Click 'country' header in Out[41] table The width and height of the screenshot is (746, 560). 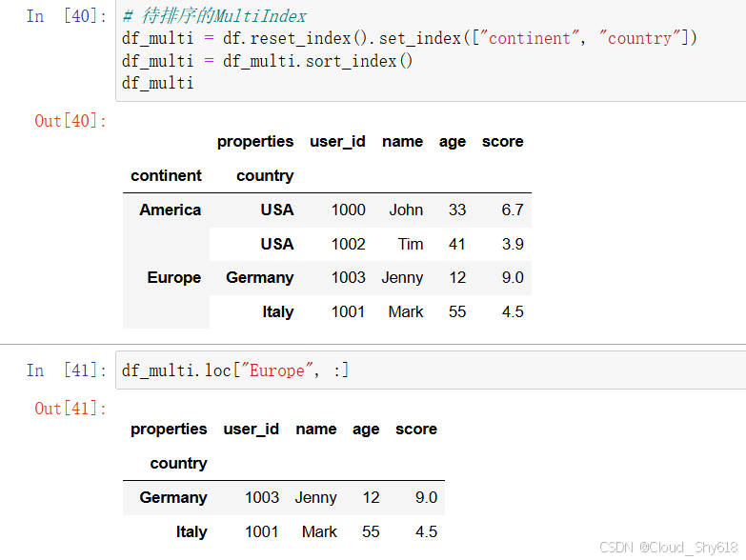coord(178,464)
